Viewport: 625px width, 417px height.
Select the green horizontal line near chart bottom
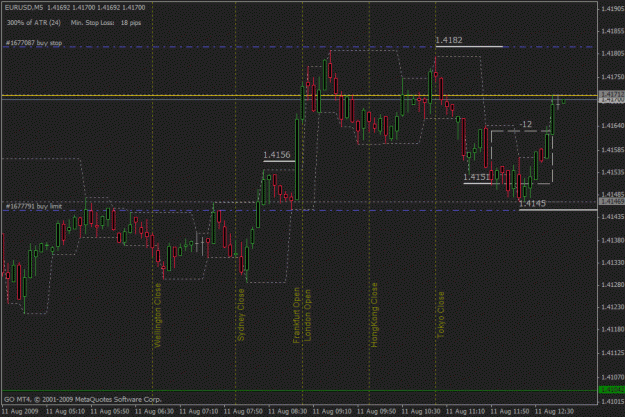300,390
